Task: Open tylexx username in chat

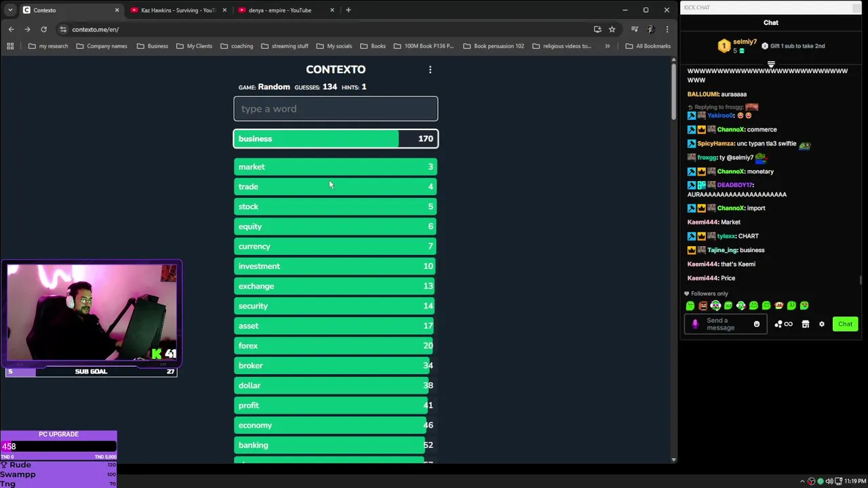Action: pos(726,236)
